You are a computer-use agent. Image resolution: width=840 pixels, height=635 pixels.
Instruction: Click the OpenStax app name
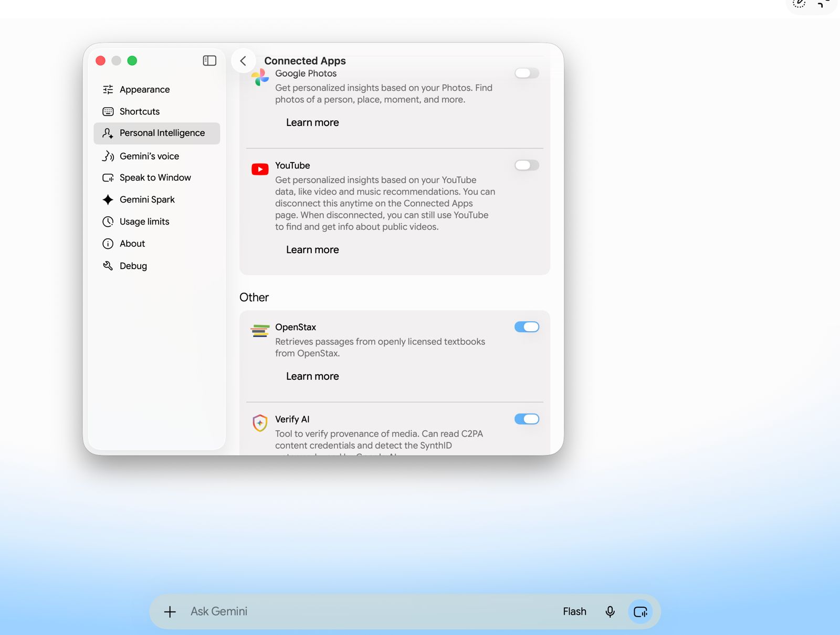(x=296, y=327)
